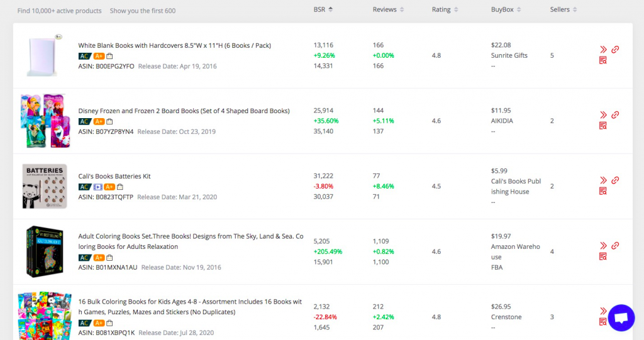Click the +205.49% BSR change value
The height and width of the screenshot is (340, 644).
tap(328, 252)
